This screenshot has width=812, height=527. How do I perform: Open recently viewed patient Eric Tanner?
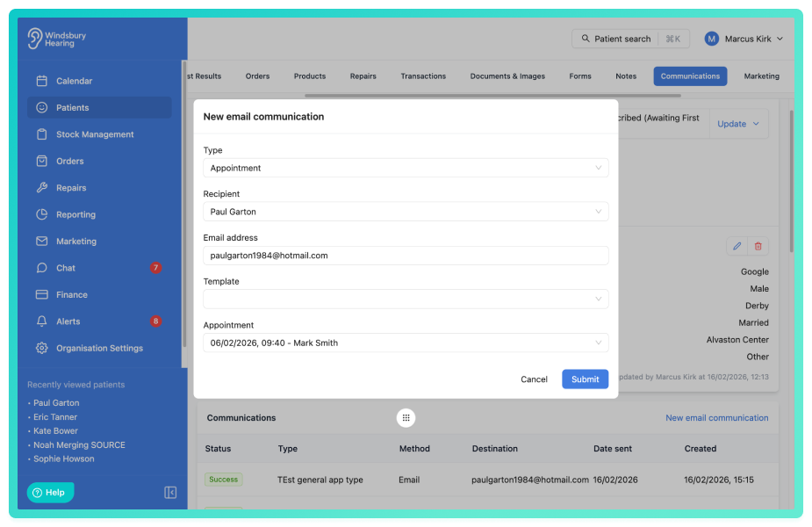coord(55,416)
